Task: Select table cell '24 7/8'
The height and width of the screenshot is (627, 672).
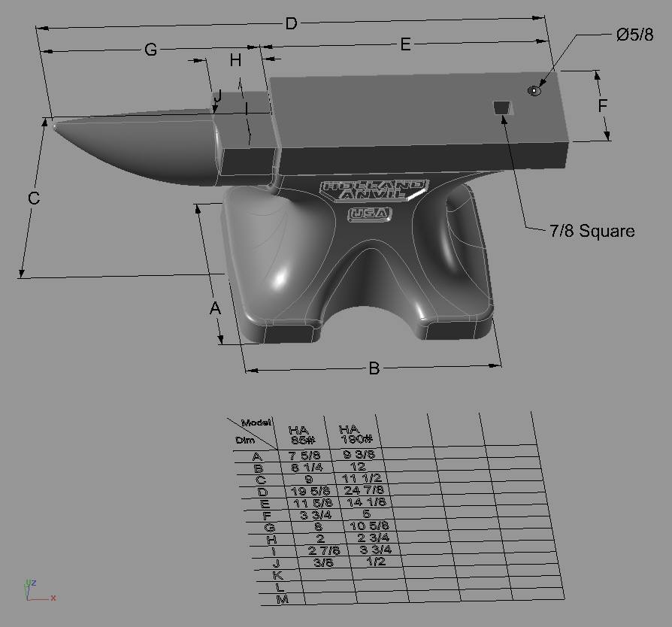Action: pyautogui.click(x=364, y=490)
